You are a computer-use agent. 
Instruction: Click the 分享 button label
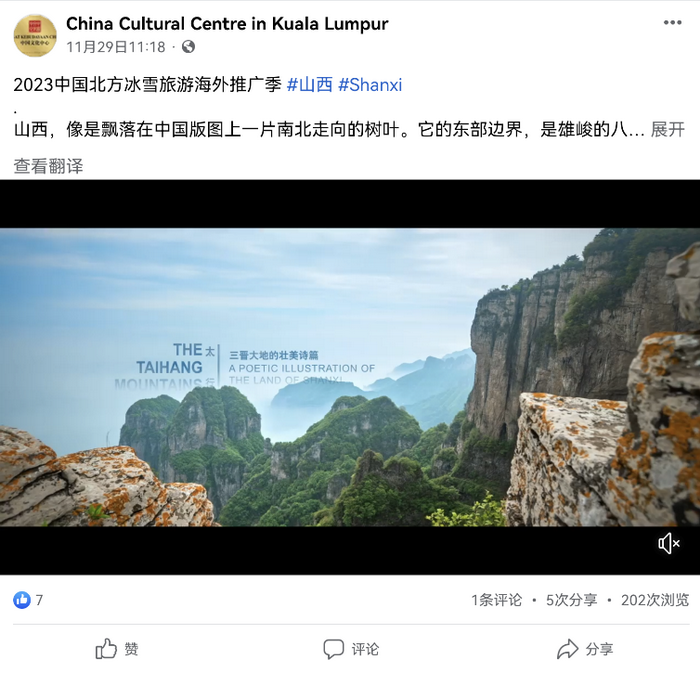[599, 649]
